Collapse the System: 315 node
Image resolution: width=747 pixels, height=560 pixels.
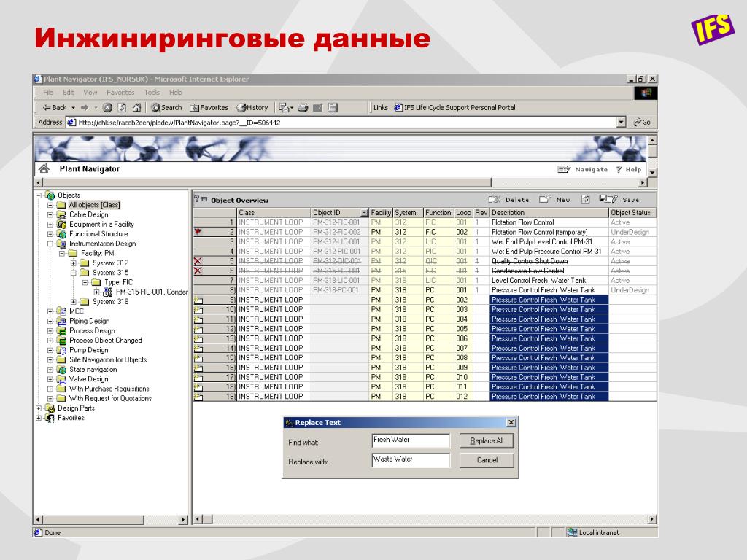click(x=74, y=273)
